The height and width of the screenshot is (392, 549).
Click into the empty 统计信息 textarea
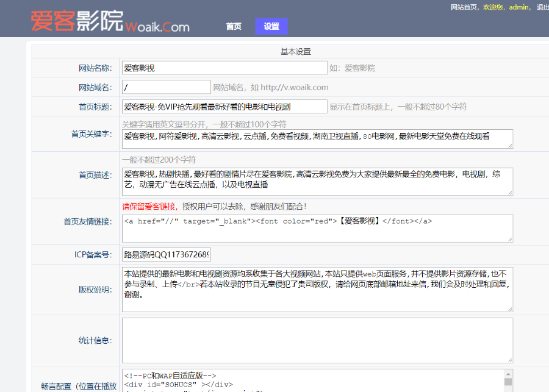pos(317,340)
